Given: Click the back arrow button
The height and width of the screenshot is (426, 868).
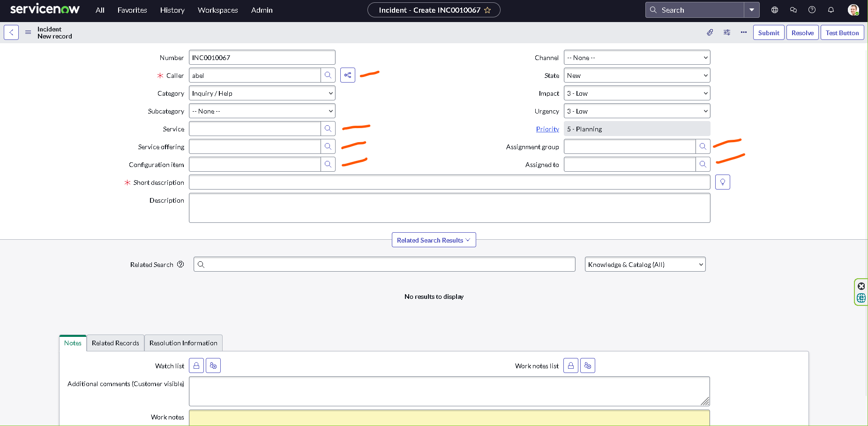Looking at the screenshot, I should coord(11,32).
